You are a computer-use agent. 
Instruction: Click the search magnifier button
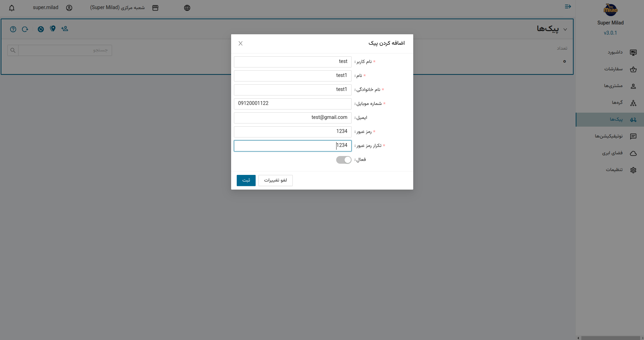click(x=13, y=50)
